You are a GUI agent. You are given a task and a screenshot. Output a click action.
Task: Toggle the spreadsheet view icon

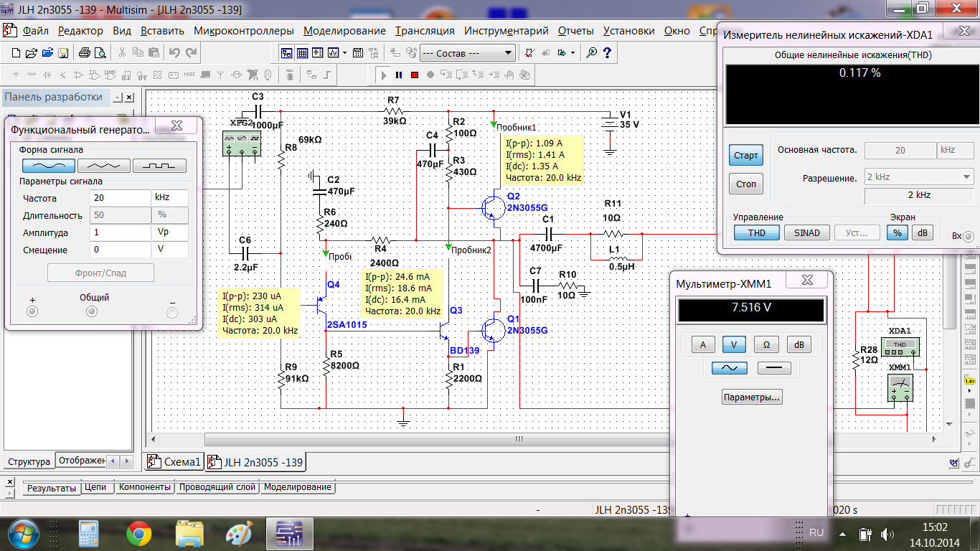[302, 53]
